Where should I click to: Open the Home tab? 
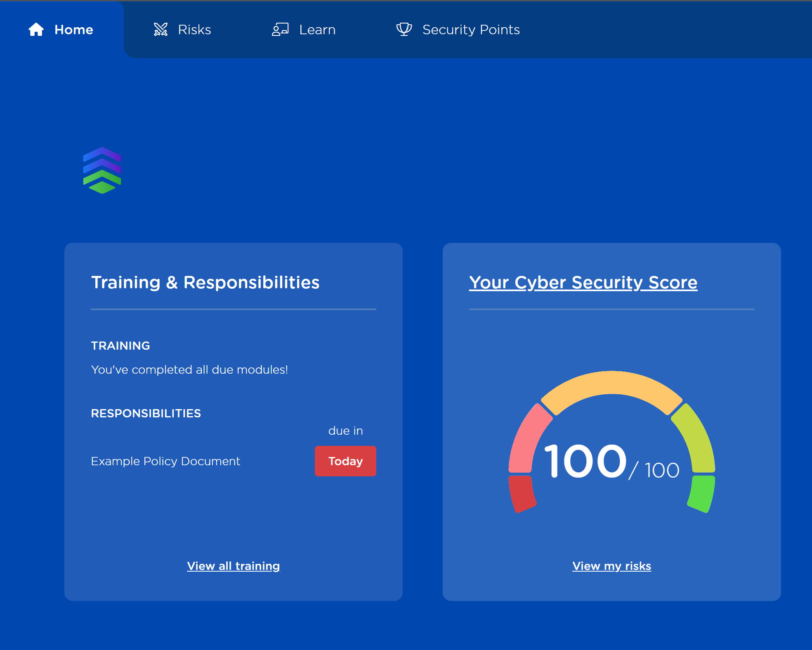[x=61, y=30]
